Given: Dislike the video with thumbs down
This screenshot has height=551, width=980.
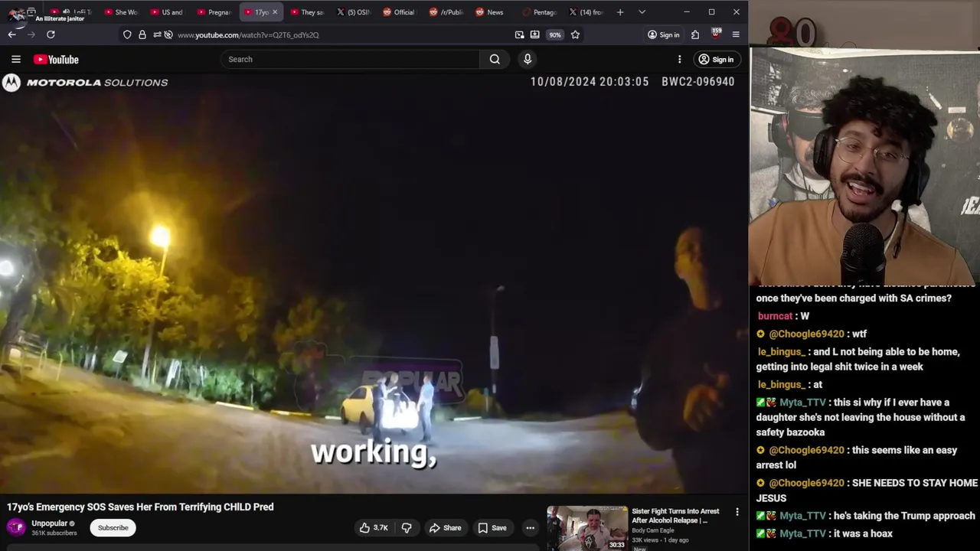Looking at the screenshot, I should [407, 527].
